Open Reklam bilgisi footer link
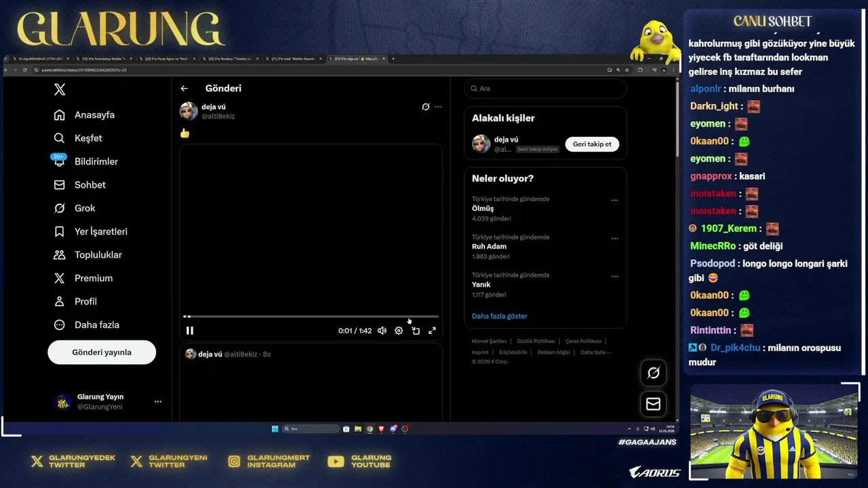Image resolution: width=868 pixels, height=488 pixels. (553, 352)
